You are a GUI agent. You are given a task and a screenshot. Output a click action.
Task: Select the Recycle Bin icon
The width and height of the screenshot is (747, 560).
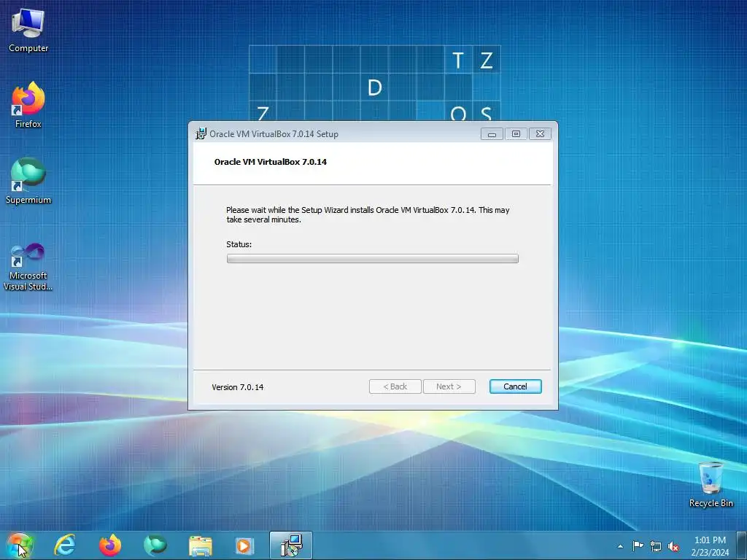tap(711, 485)
